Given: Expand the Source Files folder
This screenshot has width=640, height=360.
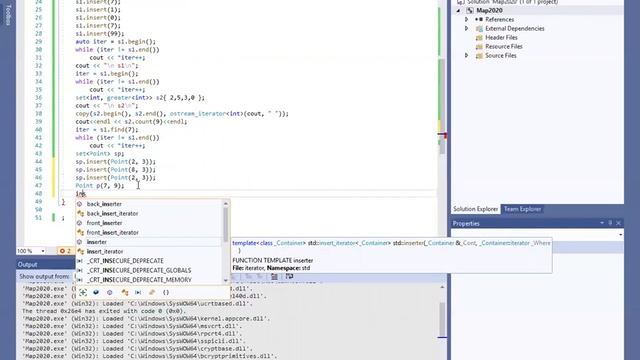Looking at the screenshot, I should tap(467, 55).
